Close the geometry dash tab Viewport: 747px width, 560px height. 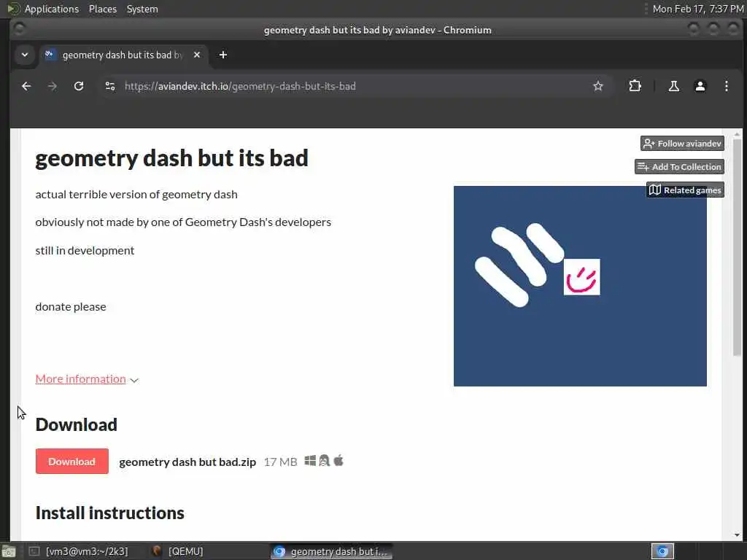tap(197, 55)
